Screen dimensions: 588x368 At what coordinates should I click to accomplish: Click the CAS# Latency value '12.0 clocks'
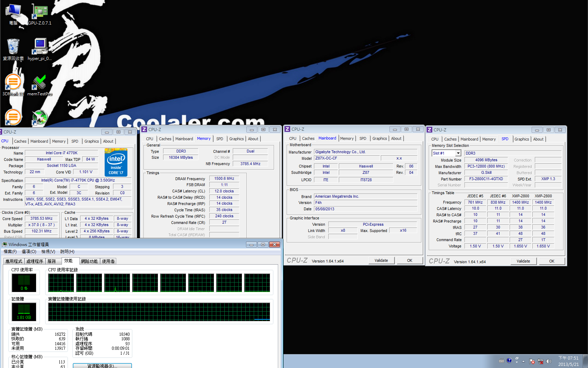tap(224, 191)
